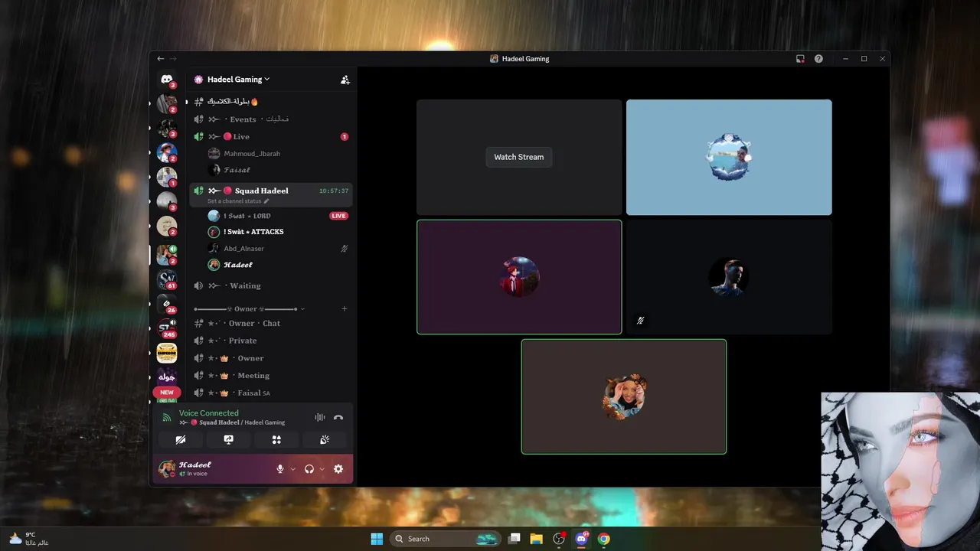
Task: Mute the microphone
Action: (280, 469)
